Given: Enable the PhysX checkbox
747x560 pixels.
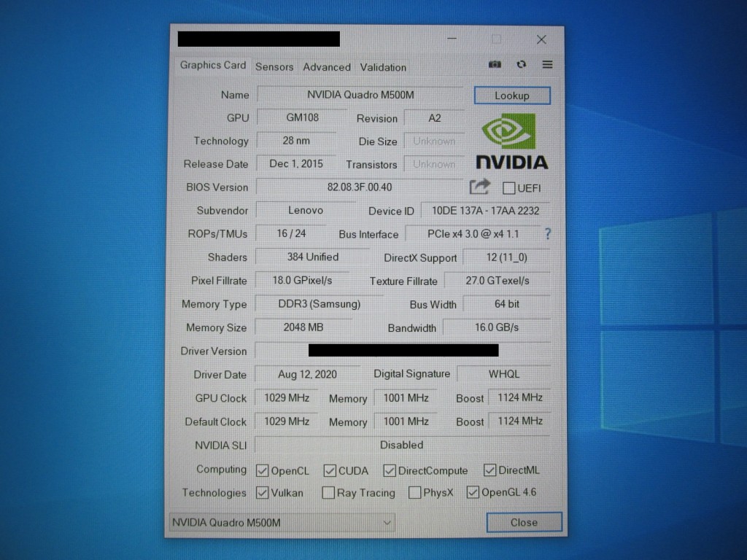Looking at the screenshot, I should [x=415, y=492].
